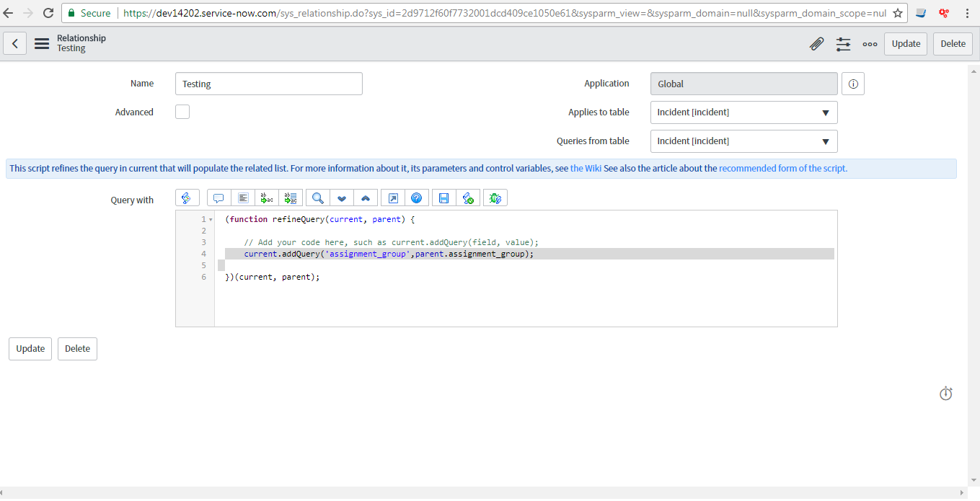This screenshot has height=501, width=980.
Task: Click the find previous up-chevron icon
Action: (x=366, y=198)
